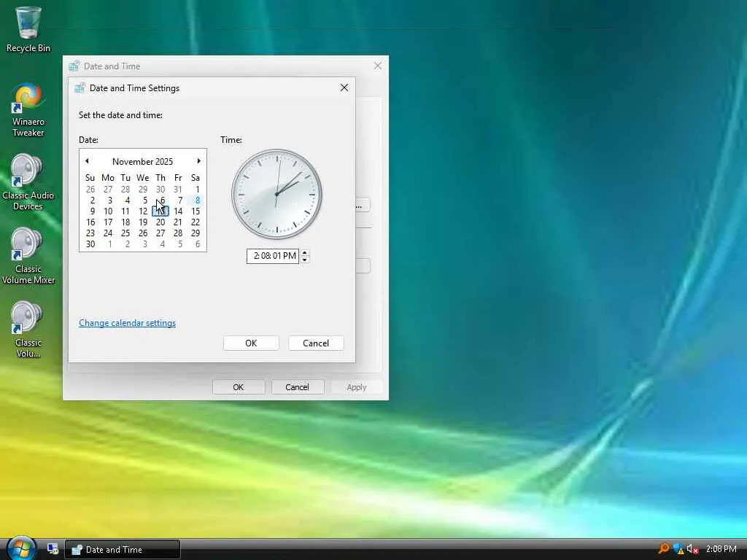The height and width of the screenshot is (560, 747).
Task: Select November 16 in the calendar
Action: (x=90, y=222)
